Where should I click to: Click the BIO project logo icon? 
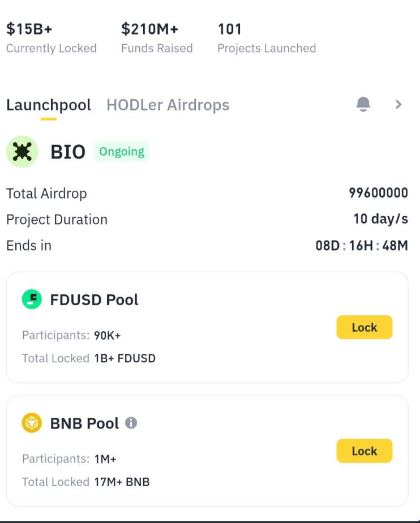coord(22,152)
